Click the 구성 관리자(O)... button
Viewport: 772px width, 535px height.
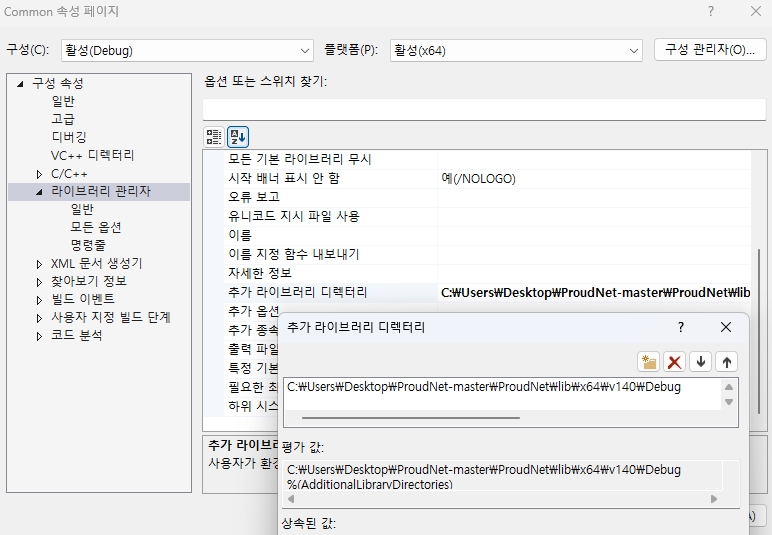tap(710, 50)
